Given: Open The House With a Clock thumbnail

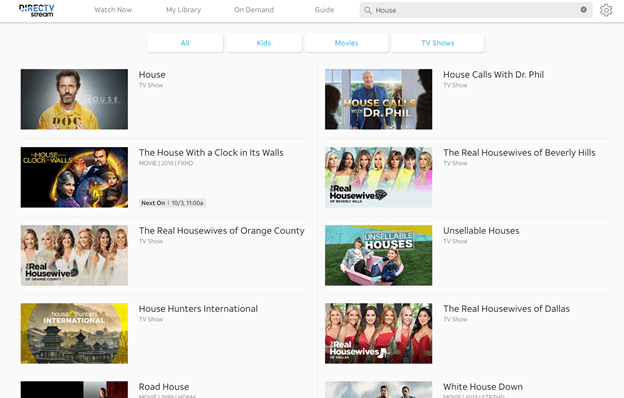Looking at the screenshot, I should (x=74, y=177).
